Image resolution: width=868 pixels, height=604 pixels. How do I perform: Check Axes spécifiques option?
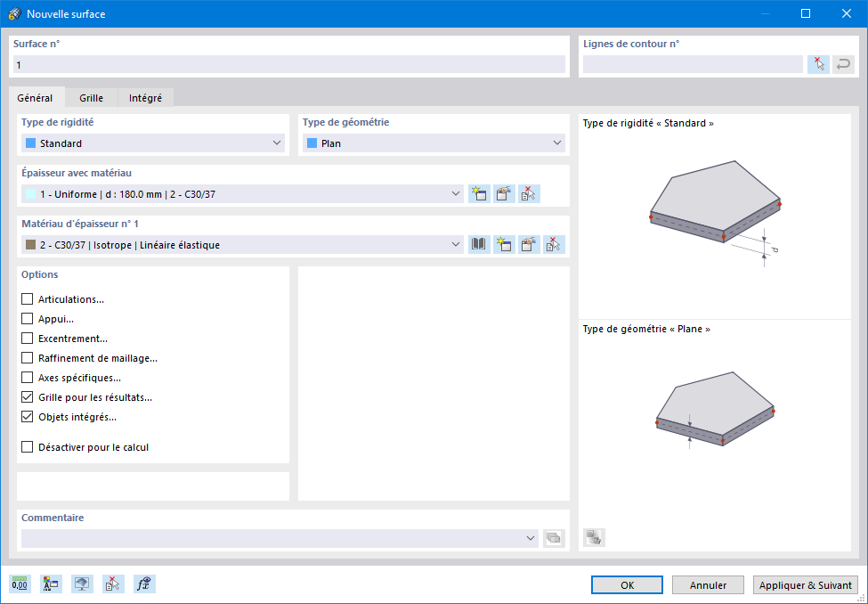(x=27, y=378)
